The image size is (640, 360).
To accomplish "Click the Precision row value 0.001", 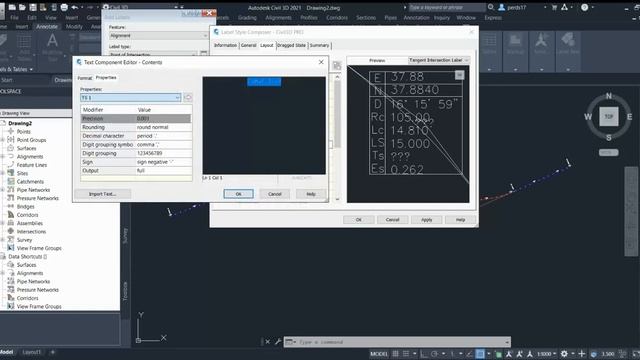I will pyautogui.click(x=163, y=118).
